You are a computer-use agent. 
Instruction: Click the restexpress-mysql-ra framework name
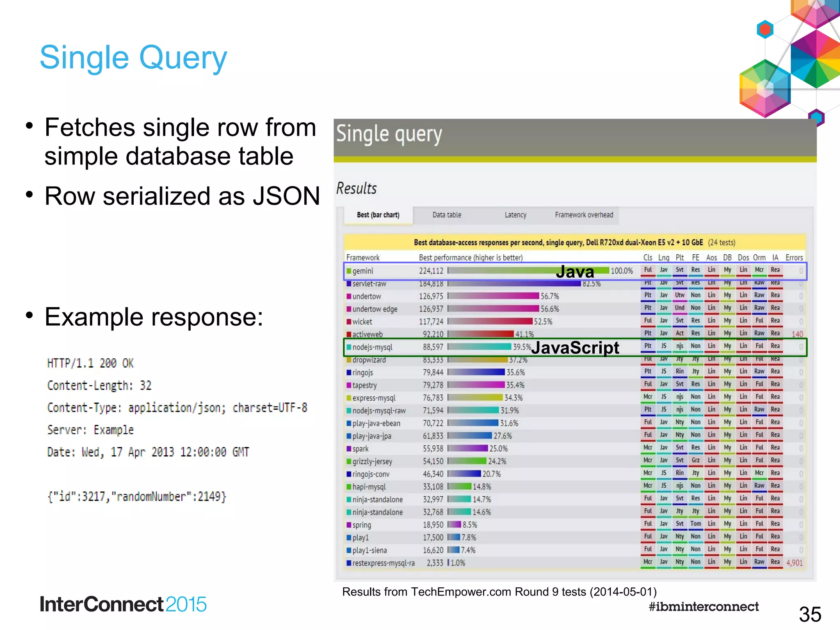pyautogui.click(x=383, y=564)
